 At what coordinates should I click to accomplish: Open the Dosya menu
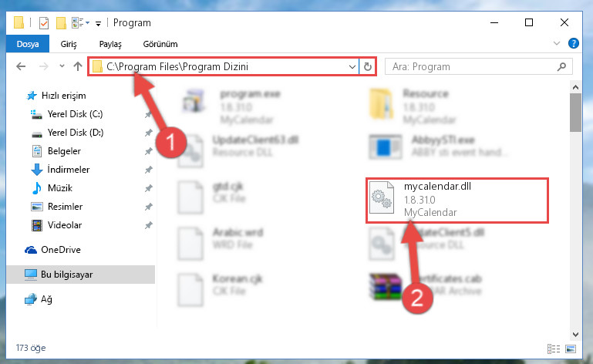pos(28,44)
